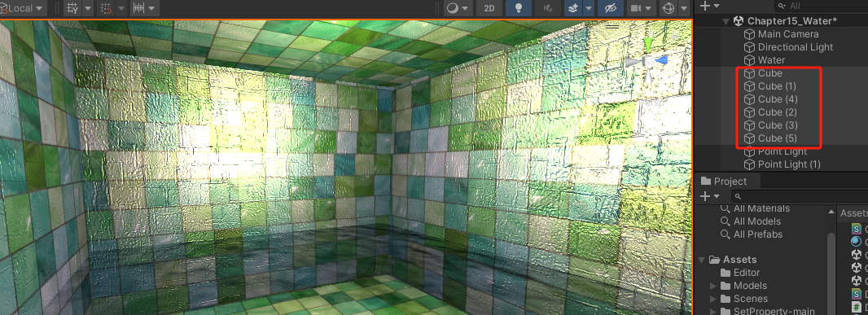Viewport: 868px width, 315px height.
Task: Click the Project panel search field
Action: (x=800, y=196)
